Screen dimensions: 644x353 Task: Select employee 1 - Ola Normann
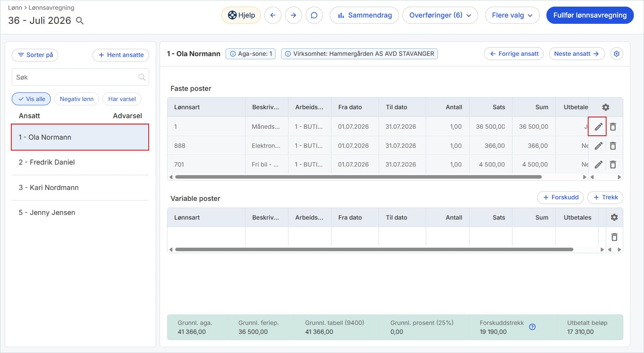(80, 137)
